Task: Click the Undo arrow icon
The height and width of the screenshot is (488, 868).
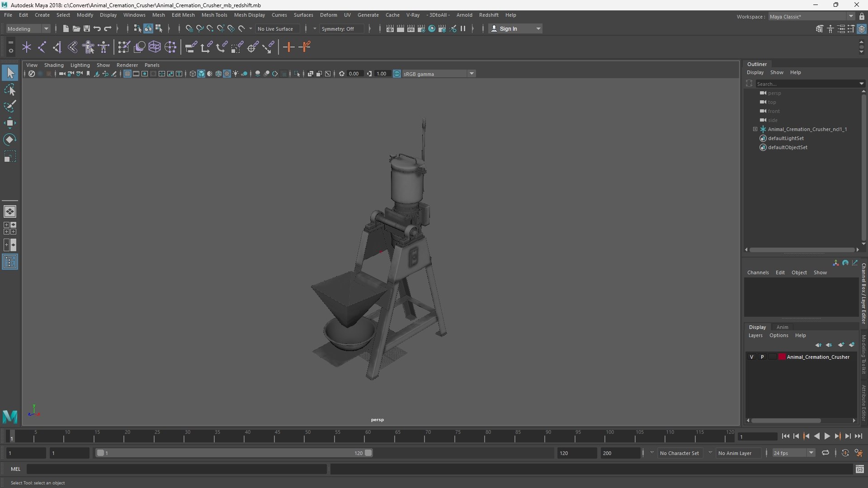Action: (x=97, y=28)
